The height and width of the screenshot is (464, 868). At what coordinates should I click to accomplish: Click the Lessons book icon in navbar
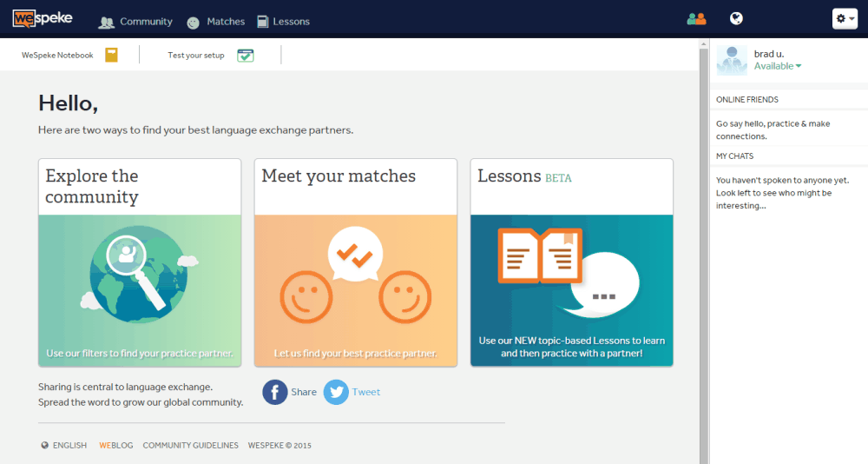click(262, 22)
